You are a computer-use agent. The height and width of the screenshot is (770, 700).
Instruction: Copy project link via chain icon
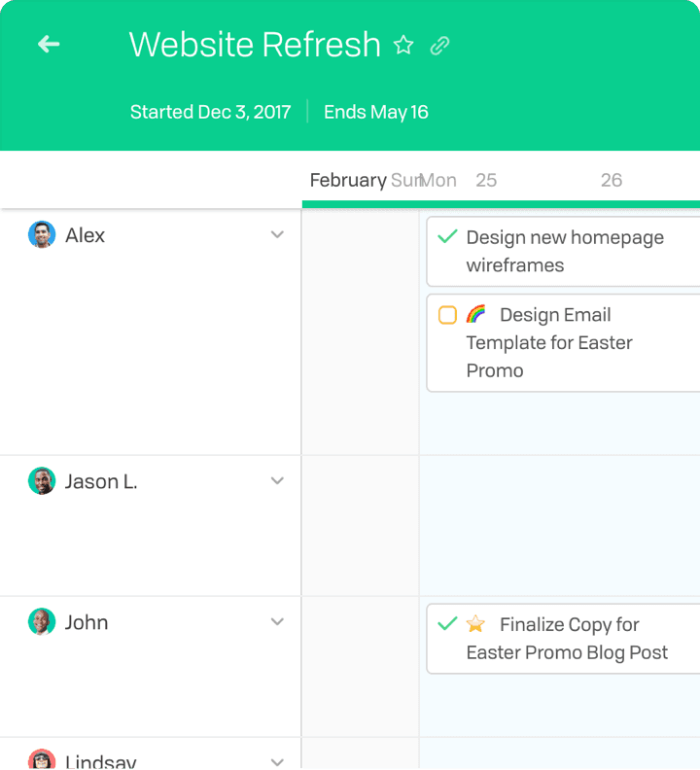coord(440,46)
